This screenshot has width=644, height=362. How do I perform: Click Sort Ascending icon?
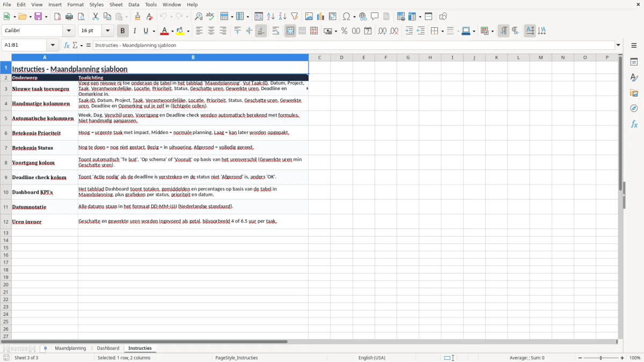pyautogui.click(x=271, y=17)
